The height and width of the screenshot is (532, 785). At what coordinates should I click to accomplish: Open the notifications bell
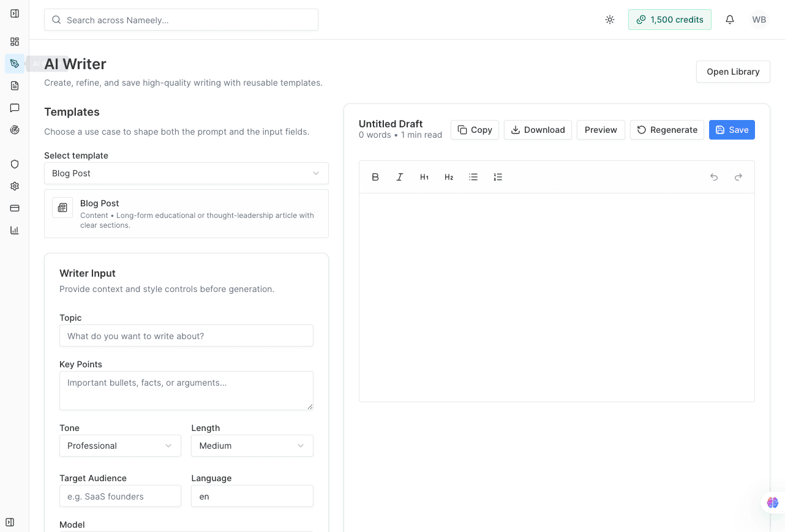(730, 20)
